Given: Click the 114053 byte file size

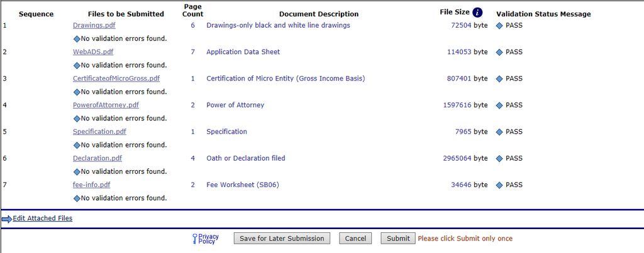Looking at the screenshot, I should tap(467, 51).
